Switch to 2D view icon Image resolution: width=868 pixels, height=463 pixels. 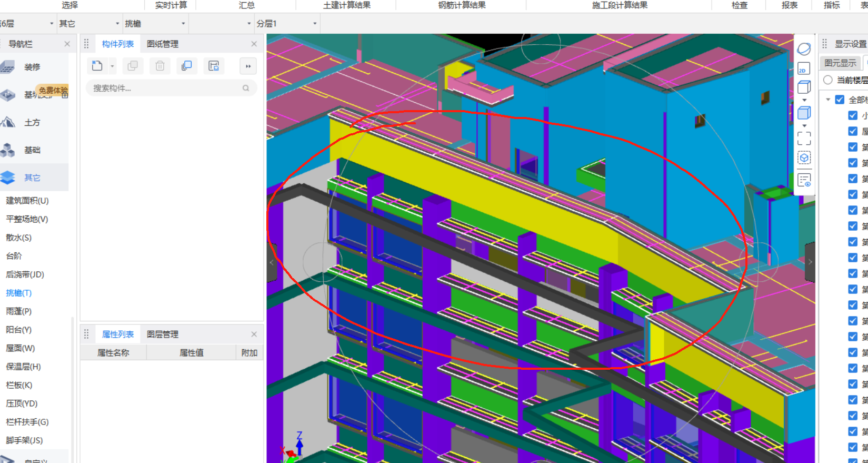coord(804,68)
